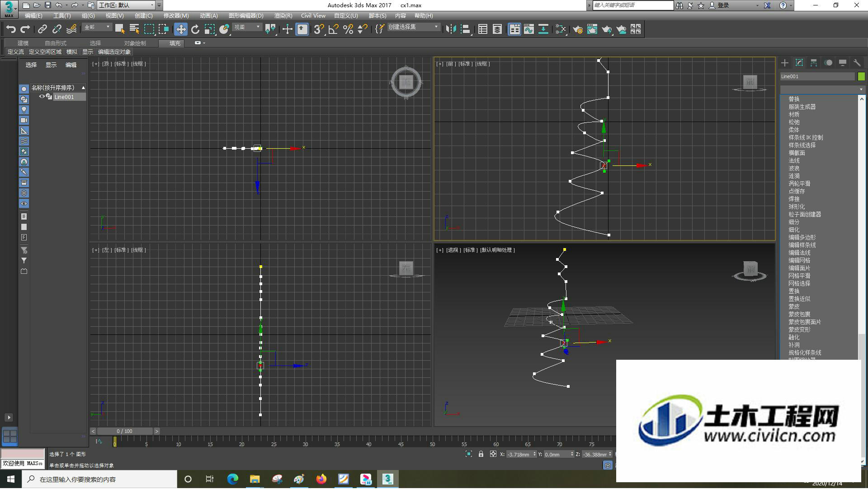Click the Redo arrow in the main toolbar
Screen dimensions: 868x489
(25, 29)
